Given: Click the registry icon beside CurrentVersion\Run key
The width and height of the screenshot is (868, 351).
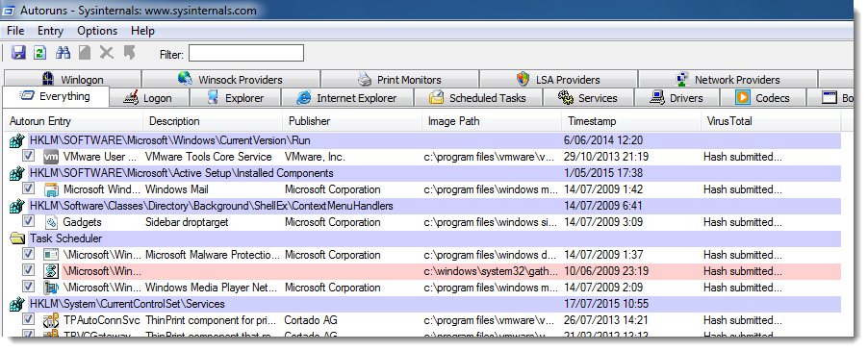Looking at the screenshot, I should click(x=17, y=141).
